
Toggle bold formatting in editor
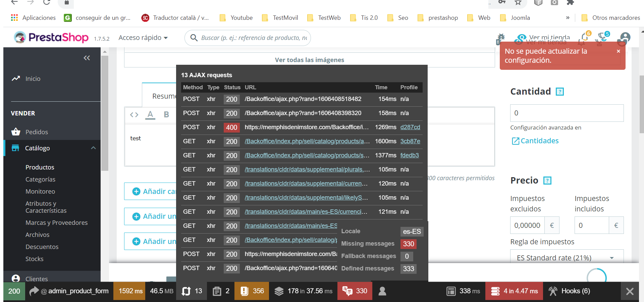[x=166, y=115]
